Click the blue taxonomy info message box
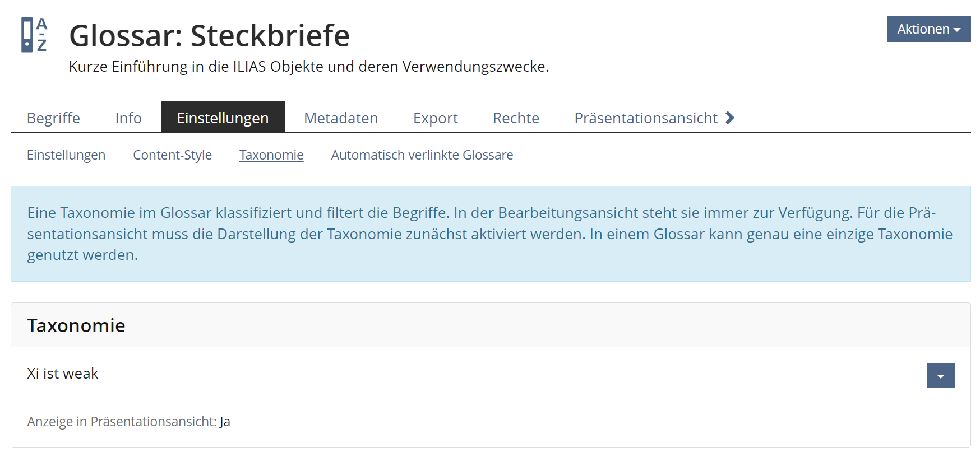 point(490,234)
